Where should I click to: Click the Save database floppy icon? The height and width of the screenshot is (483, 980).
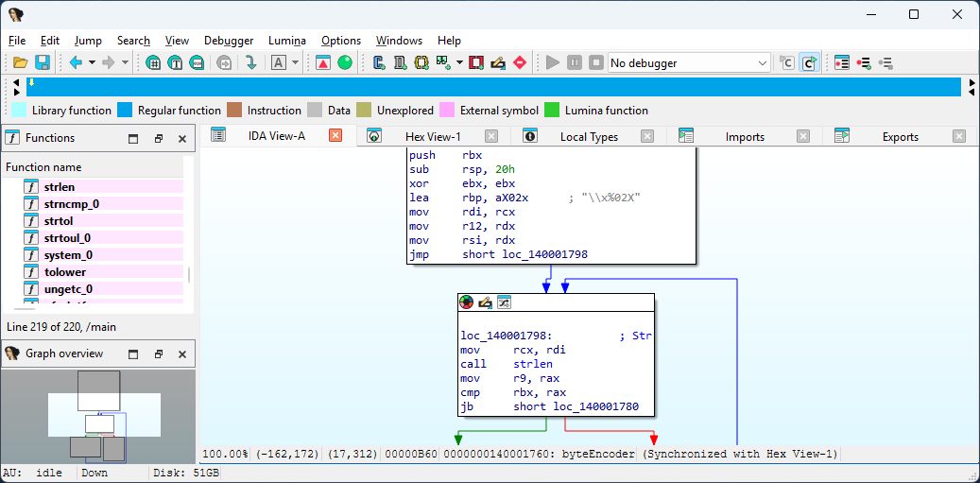pos(43,62)
